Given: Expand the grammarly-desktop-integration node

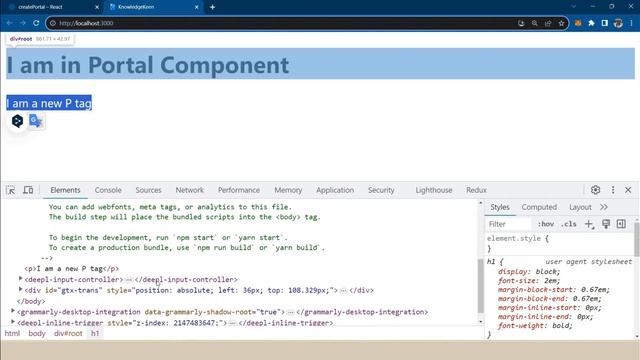Looking at the screenshot, I should tap(13, 311).
